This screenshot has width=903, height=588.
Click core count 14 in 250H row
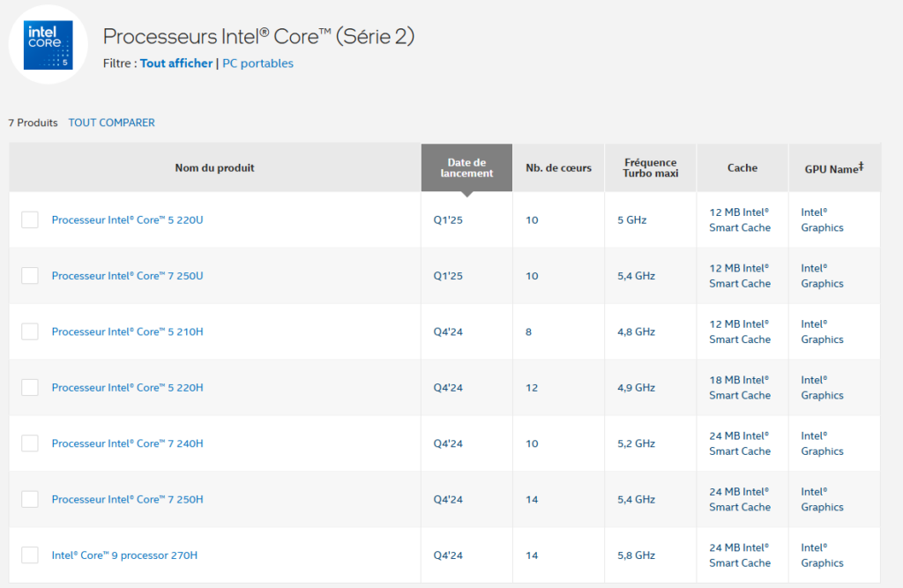(x=532, y=499)
